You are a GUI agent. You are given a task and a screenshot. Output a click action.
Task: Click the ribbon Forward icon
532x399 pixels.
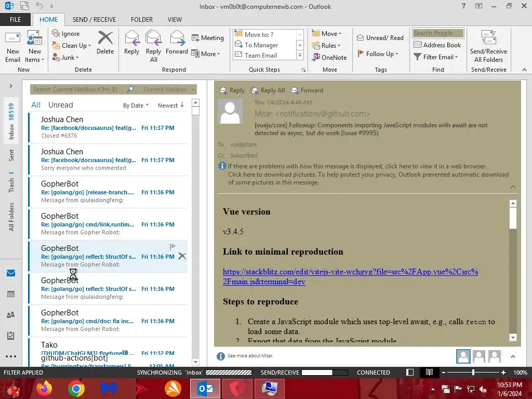tap(177, 43)
